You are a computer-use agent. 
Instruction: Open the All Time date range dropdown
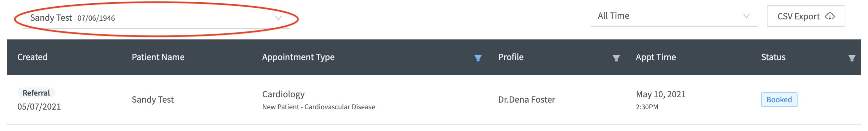pyautogui.click(x=674, y=16)
